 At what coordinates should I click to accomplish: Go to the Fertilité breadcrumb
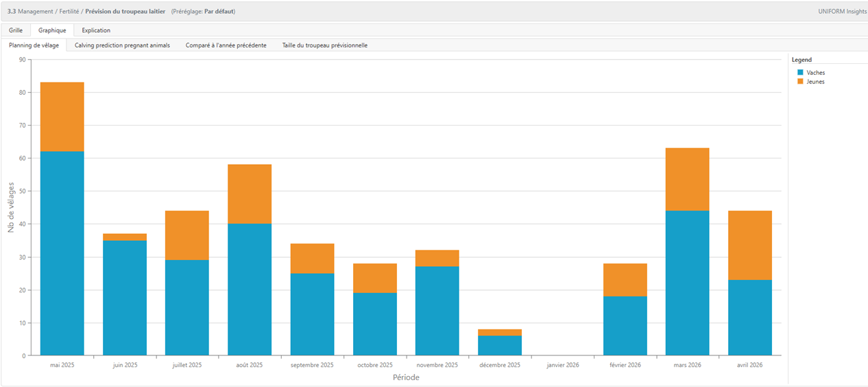69,12
